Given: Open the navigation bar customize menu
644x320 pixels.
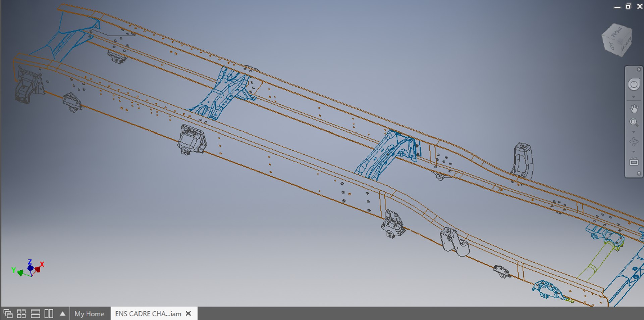Looking at the screenshot, I should pyautogui.click(x=639, y=173).
